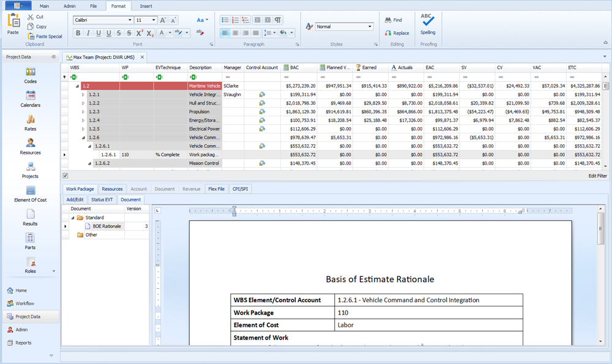Uncheck the filter enabled checkbox below grid

[x=65, y=176]
